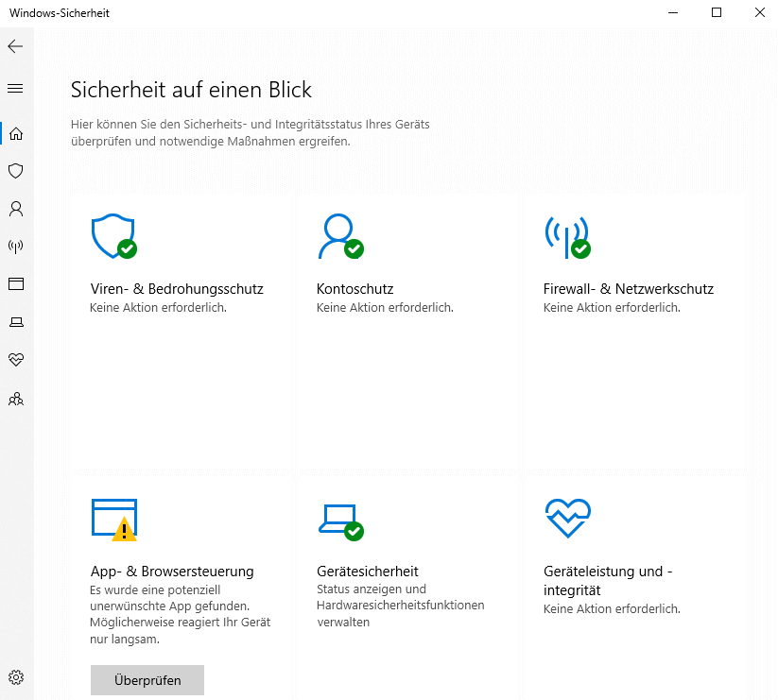Screen dimensions: 778x700
Task: Open Firewall- & Netzwerkschutz tile heading
Action: click(628, 289)
